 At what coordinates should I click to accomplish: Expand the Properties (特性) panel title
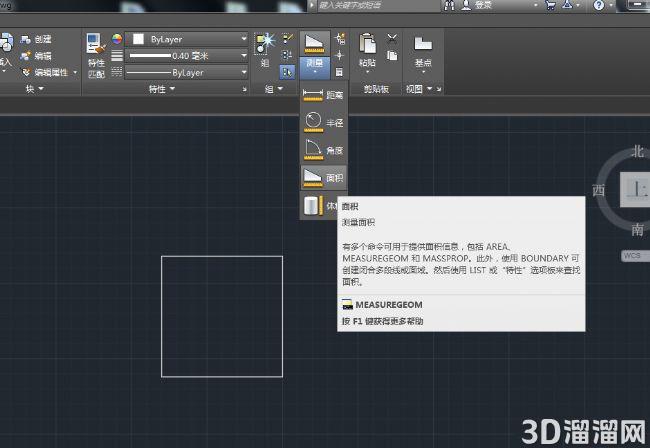[162, 89]
